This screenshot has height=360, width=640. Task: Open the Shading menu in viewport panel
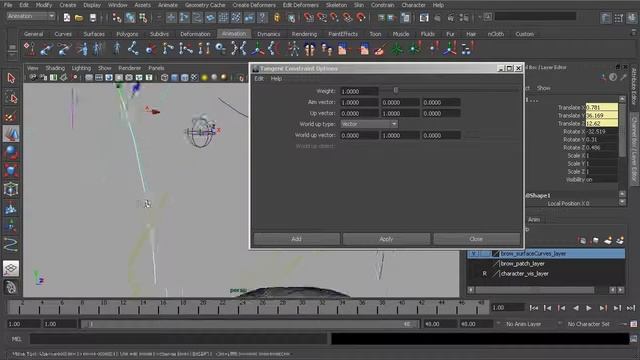(55, 68)
